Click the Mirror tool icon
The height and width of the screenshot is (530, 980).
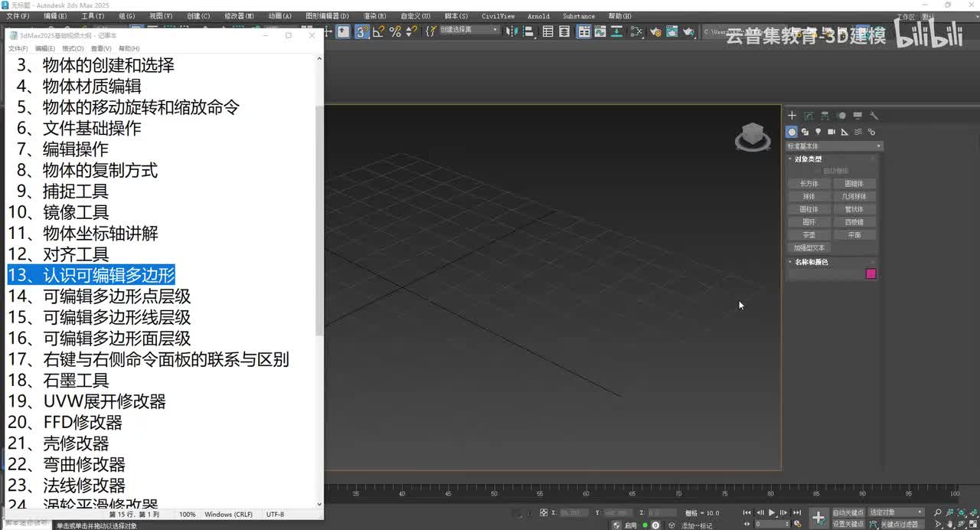pos(511,31)
